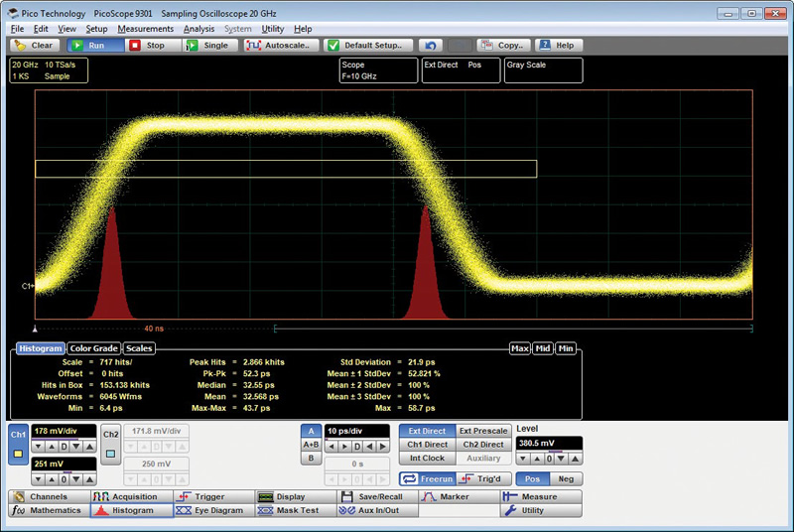Screen dimensions: 794x532
Task: Select timebase A+B
Action: coord(311,445)
